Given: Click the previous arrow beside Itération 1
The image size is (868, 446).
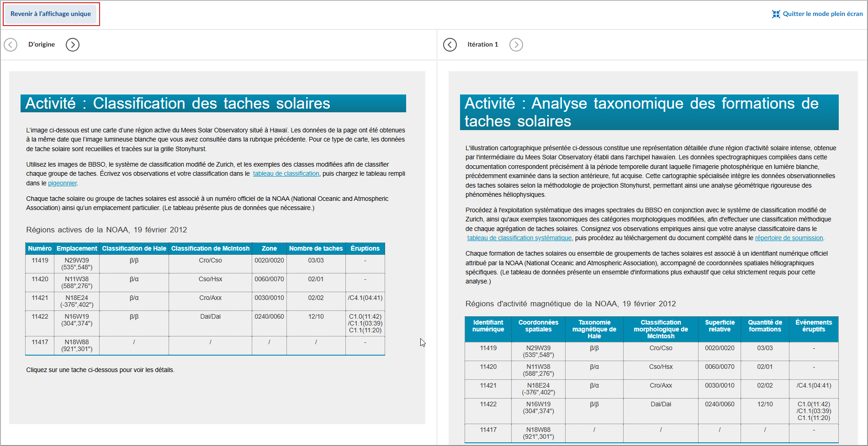Looking at the screenshot, I should (450, 45).
